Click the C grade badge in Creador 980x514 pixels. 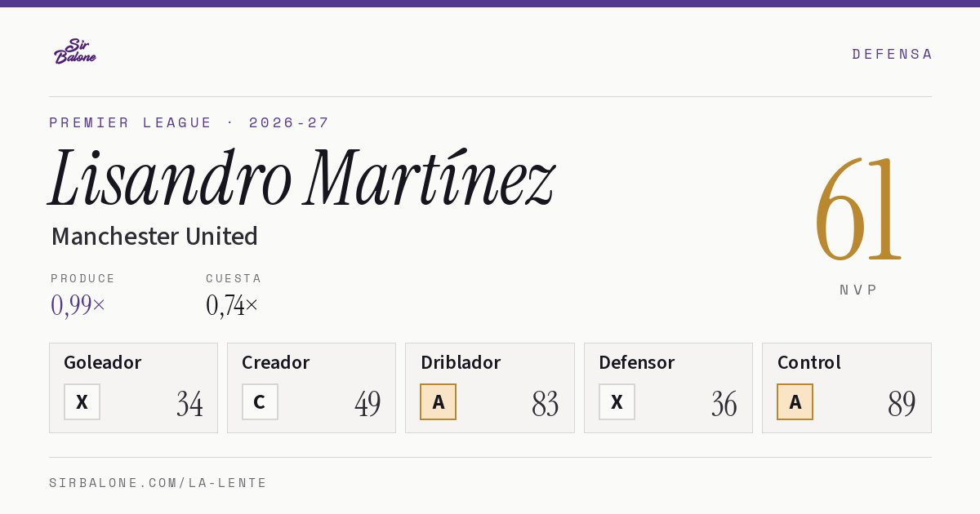pos(260,401)
